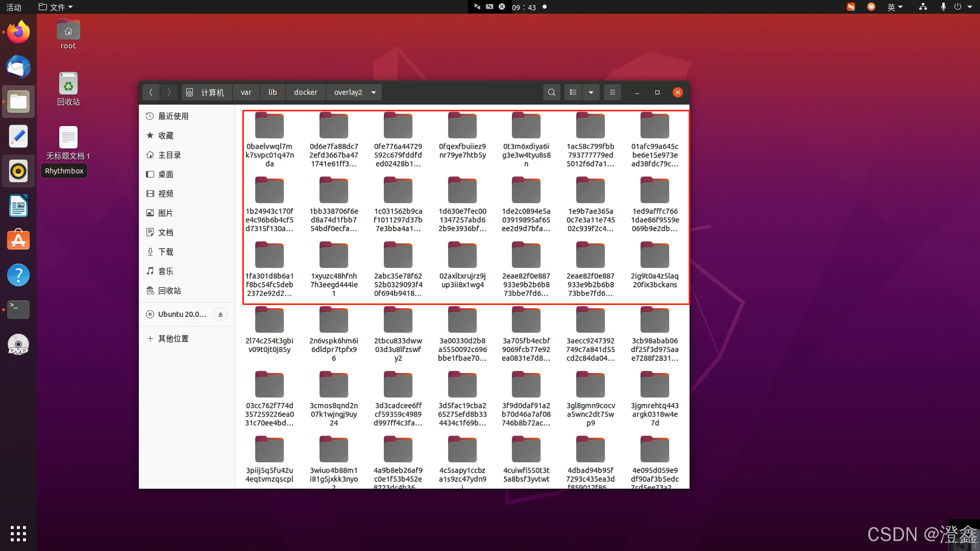Open 回收站 in sidebar
The width and height of the screenshot is (980, 551).
(x=169, y=290)
